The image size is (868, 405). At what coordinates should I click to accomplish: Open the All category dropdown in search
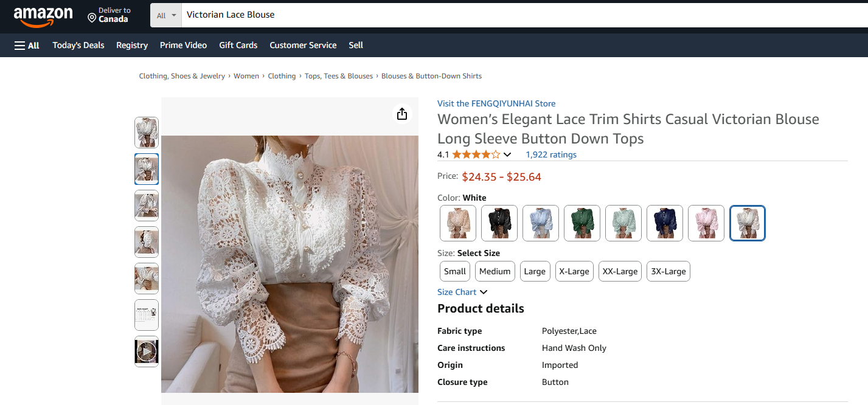pyautogui.click(x=165, y=15)
